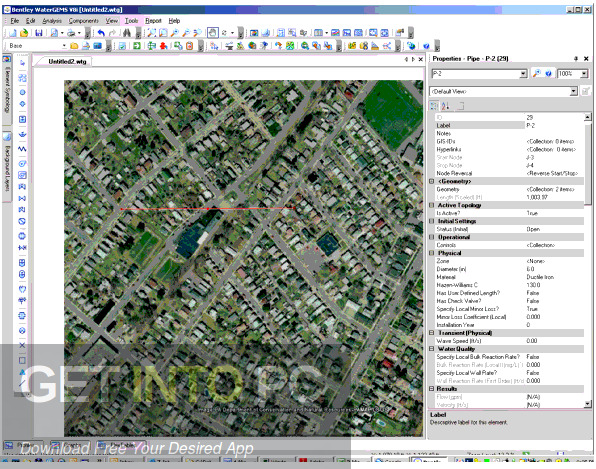The height and width of the screenshot is (469, 596).
Task: Click the Open folder toolbar icon
Action: (x=24, y=33)
